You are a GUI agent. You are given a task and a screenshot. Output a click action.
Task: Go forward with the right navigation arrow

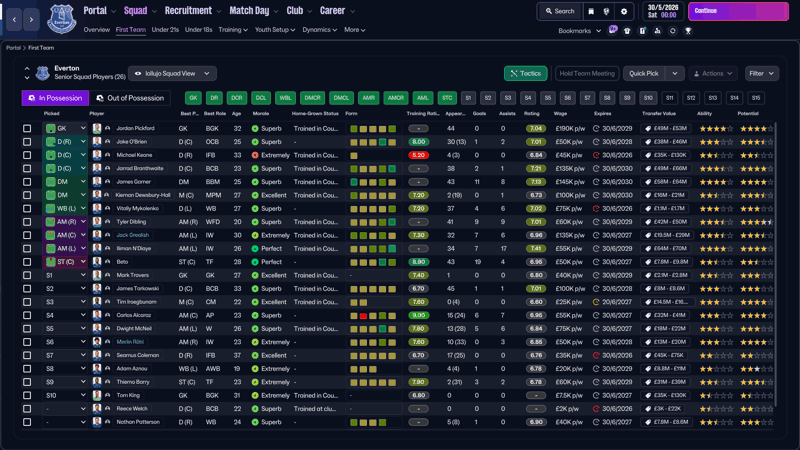[x=31, y=19]
